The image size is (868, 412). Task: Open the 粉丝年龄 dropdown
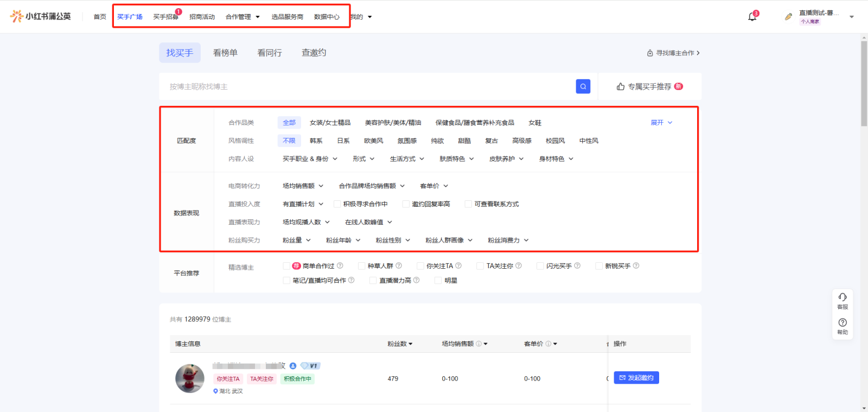343,240
